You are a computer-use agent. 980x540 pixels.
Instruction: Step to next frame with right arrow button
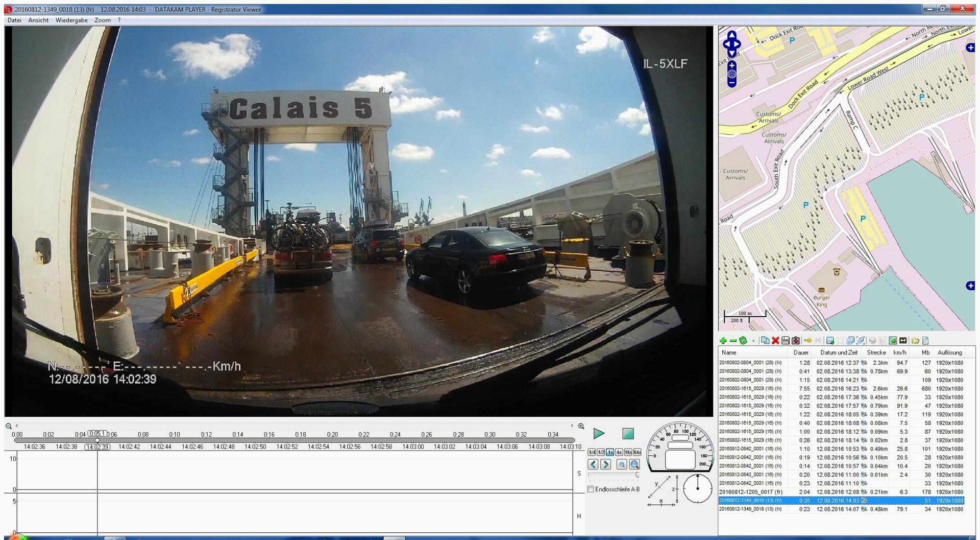click(x=605, y=464)
